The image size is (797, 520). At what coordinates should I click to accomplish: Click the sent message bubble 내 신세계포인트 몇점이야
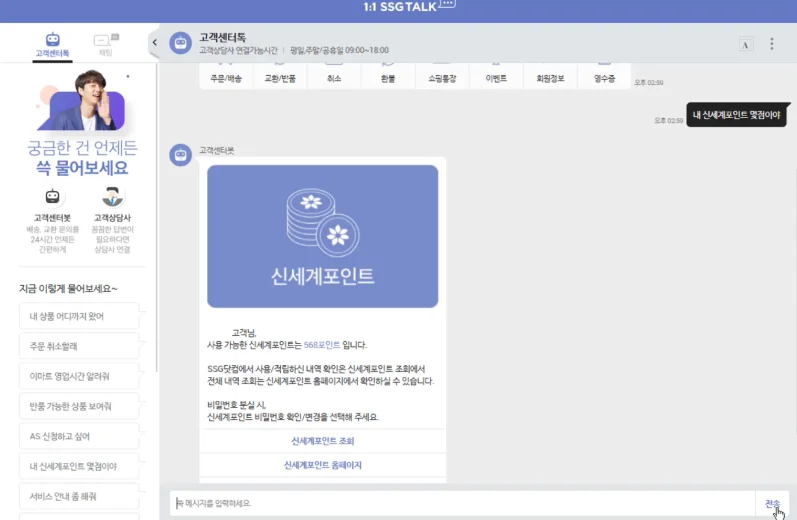736,115
